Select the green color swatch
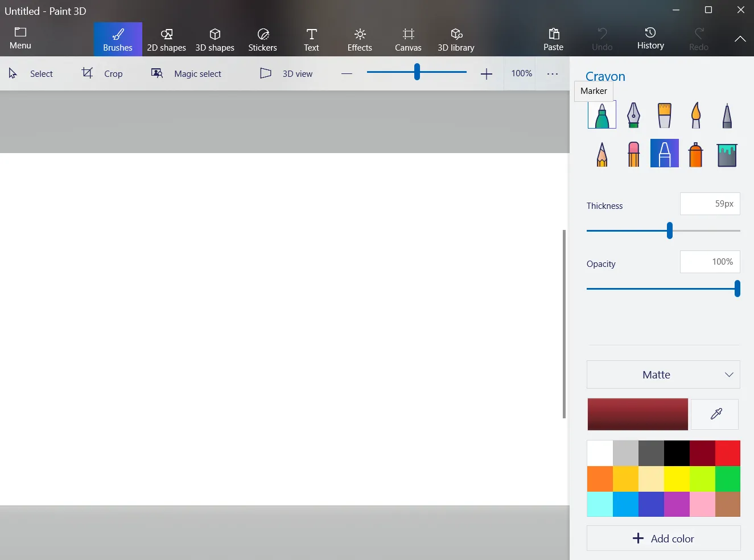 click(727, 479)
